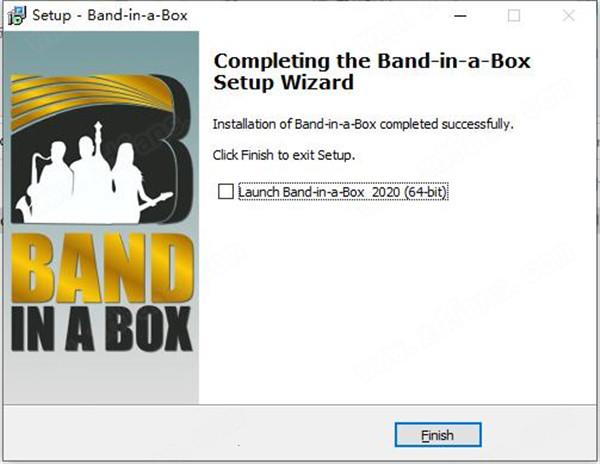Enable the Launch Band-in-a-Box 2020 checkbox
The width and height of the screenshot is (600, 464).
tap(225, 192)
